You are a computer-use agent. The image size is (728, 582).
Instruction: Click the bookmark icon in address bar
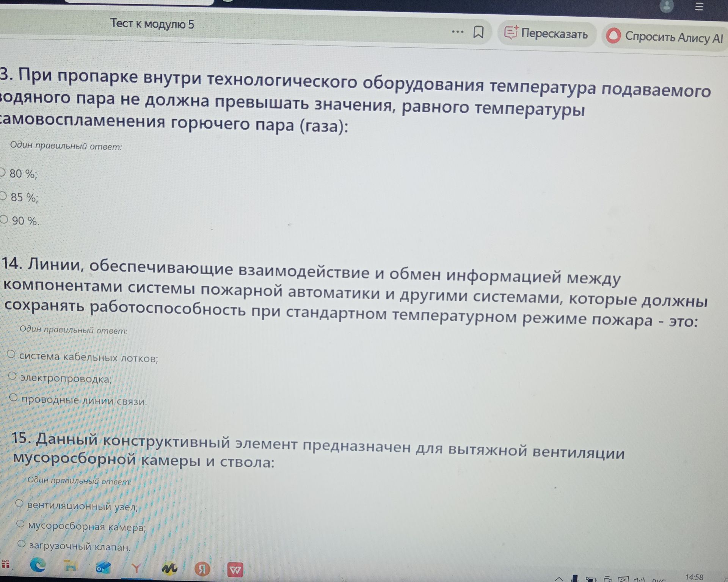[x=479, y=32]
